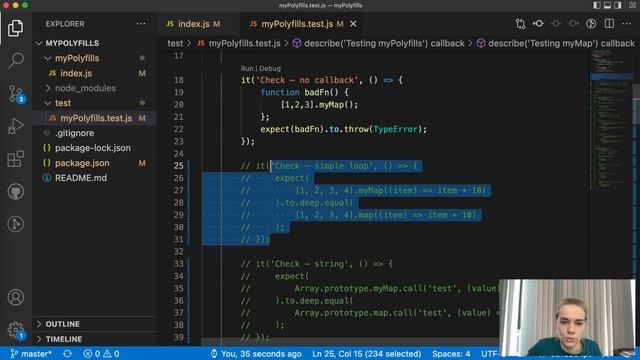
Task: Open Source Control view with badge 3
Action: click(16, 94)
